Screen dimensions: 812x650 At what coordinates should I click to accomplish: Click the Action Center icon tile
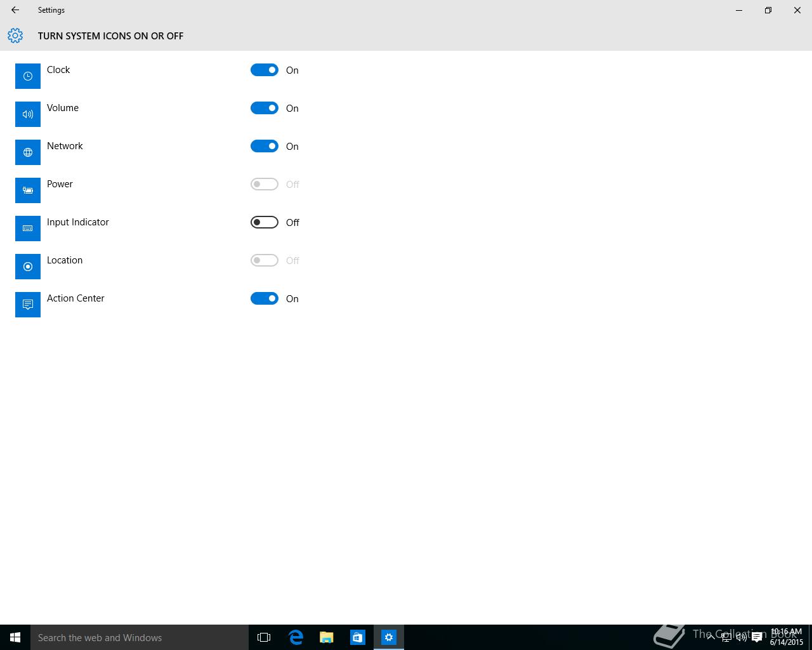pyautogui.click(x=28, y=305)
